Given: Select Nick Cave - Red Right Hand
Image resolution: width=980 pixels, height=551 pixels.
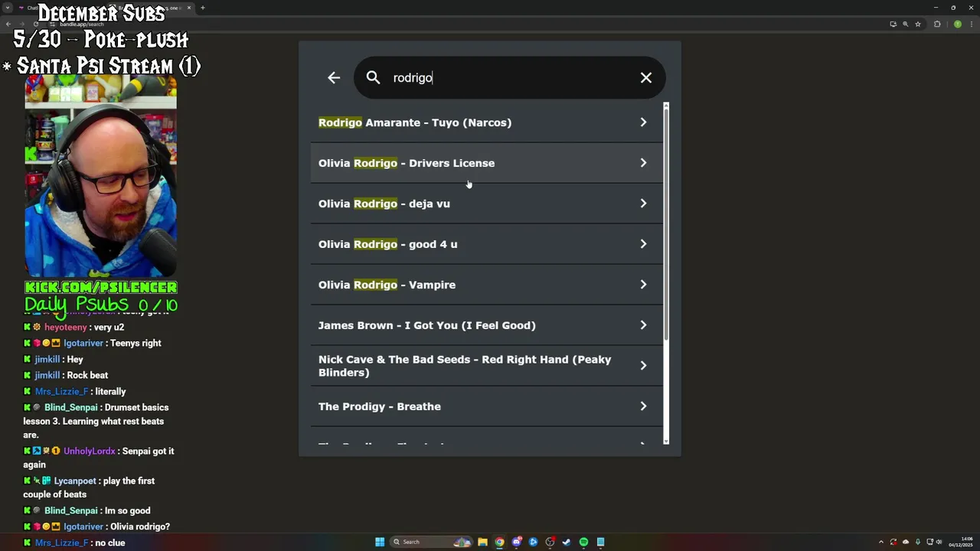Looking at the screenshot, I should (x=486, y=366).
